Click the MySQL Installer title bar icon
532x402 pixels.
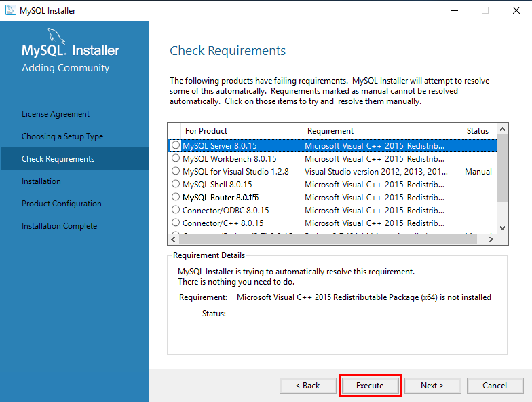pos(11,10)
